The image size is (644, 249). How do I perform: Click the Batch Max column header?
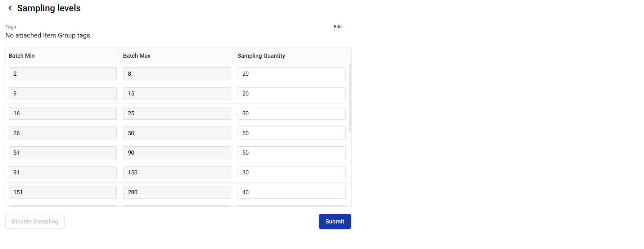(x=137, y=56)
